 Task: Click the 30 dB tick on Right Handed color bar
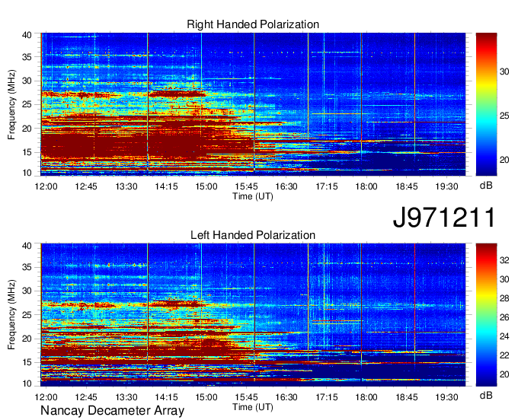pos(504,72)
